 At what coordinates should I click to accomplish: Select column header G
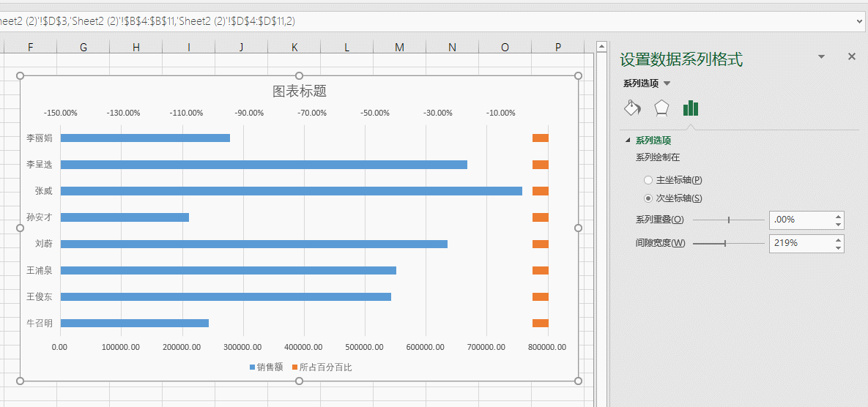(x=83, y=48)
